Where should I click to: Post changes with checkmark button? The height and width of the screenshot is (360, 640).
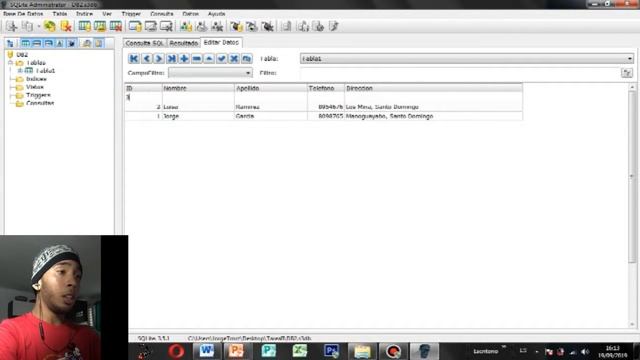click(221, 59)
